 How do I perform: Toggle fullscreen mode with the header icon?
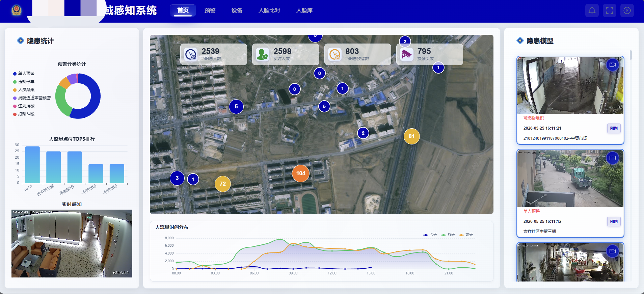[610, 10]
